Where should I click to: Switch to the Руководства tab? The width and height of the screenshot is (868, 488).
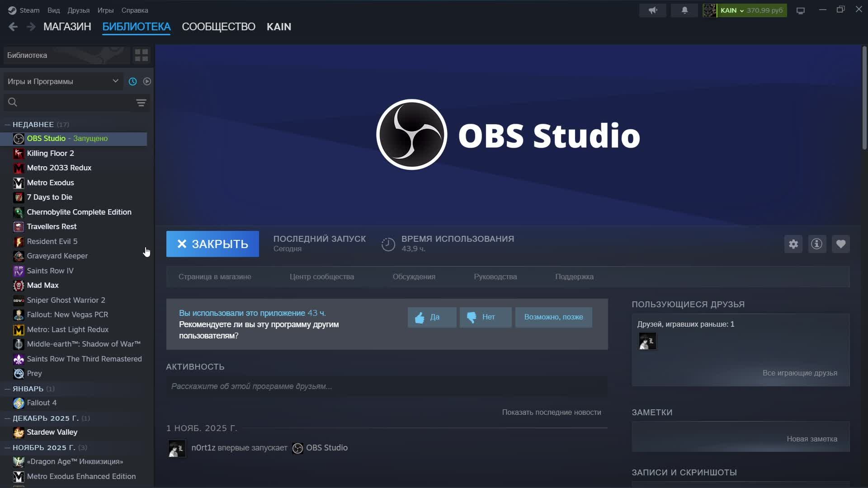[495, 277]
